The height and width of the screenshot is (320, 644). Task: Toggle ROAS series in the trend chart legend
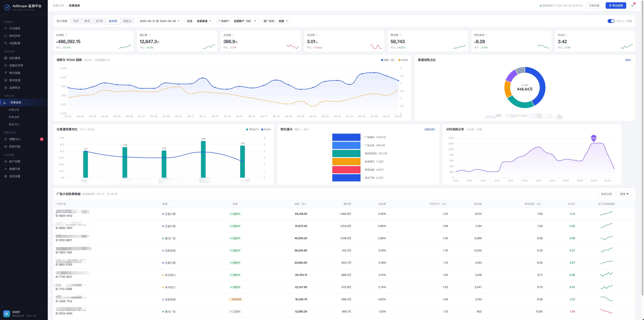[403, 60]
